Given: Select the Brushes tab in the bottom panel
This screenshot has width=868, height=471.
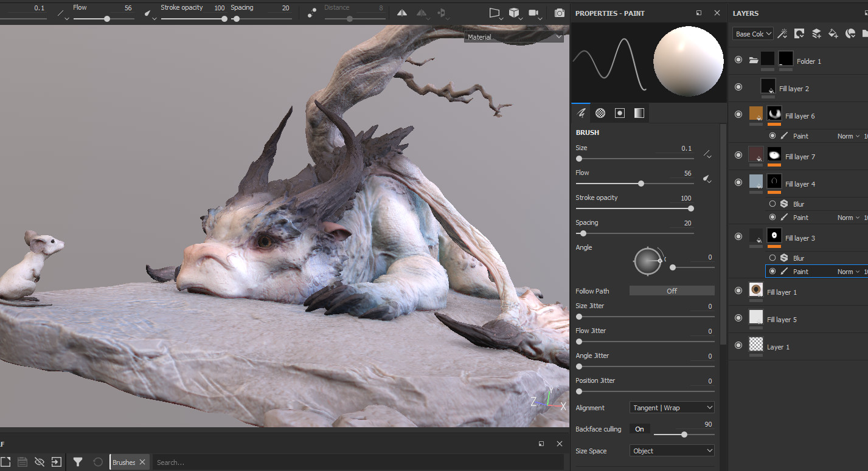Looking at the screenshot, I should [125, 462].
